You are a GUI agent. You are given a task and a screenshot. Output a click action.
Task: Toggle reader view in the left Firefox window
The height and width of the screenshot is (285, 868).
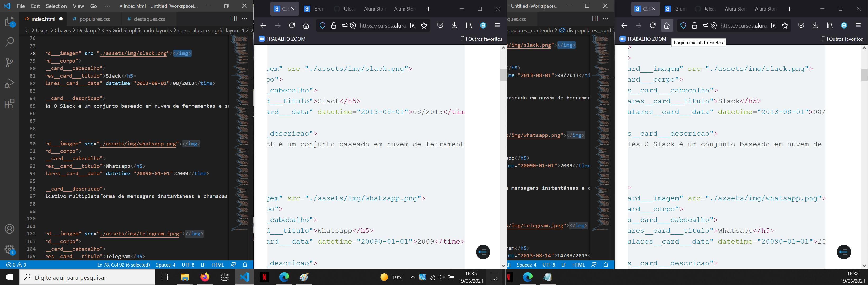coord(413,26)
